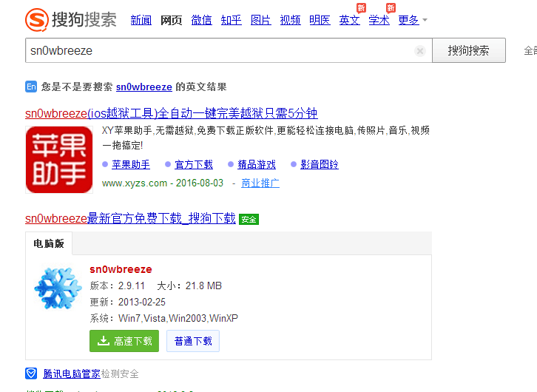Open the 腾讯电脑管家 link

coord(72,374)
